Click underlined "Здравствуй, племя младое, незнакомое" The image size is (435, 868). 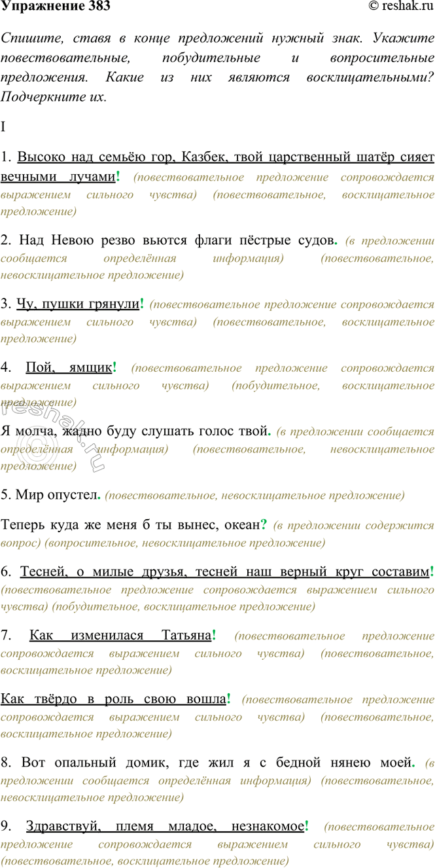(165, 825)
